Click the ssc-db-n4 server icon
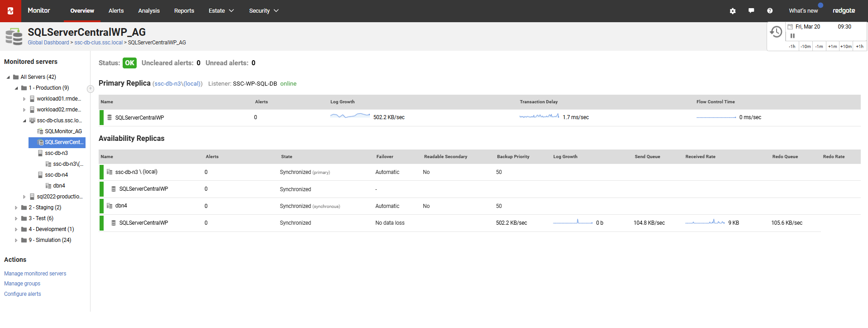The width and height of the screenshot is (868, 328). 40,175
